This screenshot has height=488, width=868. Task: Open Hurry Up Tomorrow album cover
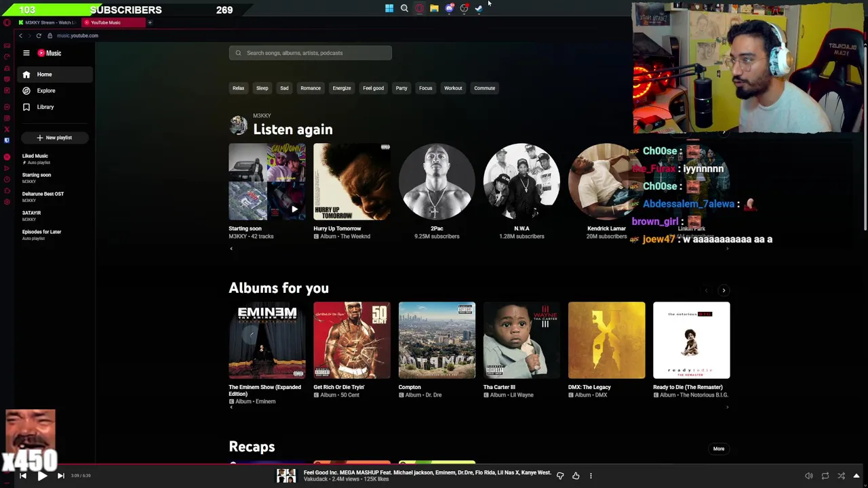(352, 182)
